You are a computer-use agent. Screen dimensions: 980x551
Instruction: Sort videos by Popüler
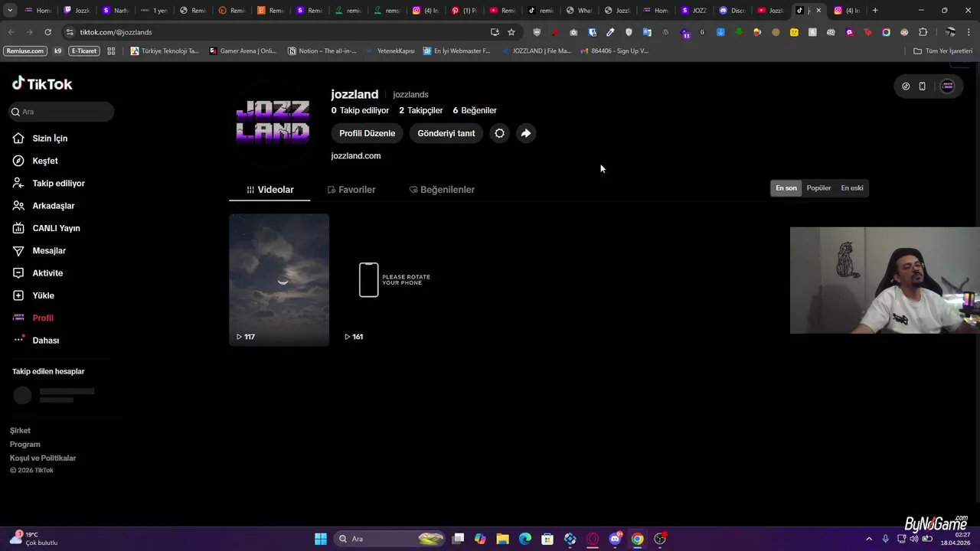818,188
